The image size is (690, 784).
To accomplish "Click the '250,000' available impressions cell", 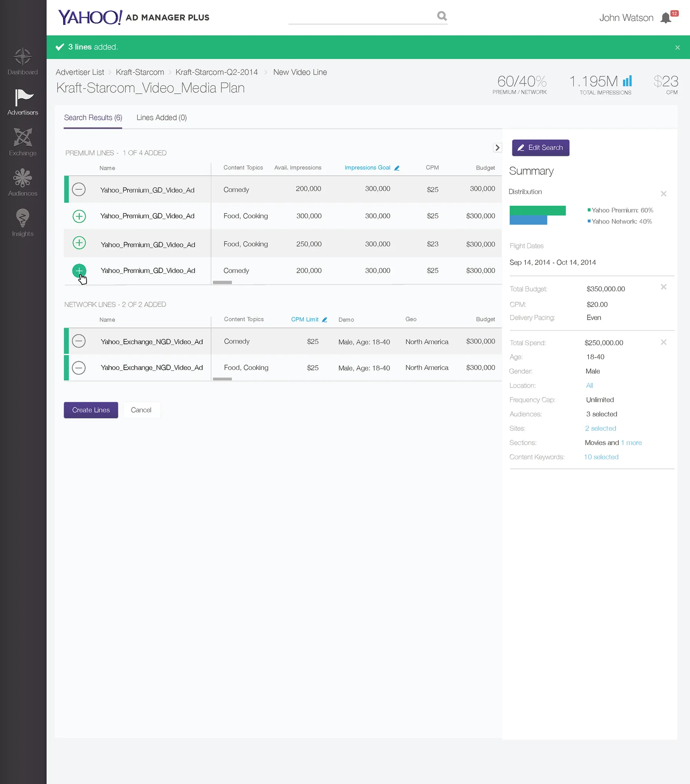I will [309, 244].
